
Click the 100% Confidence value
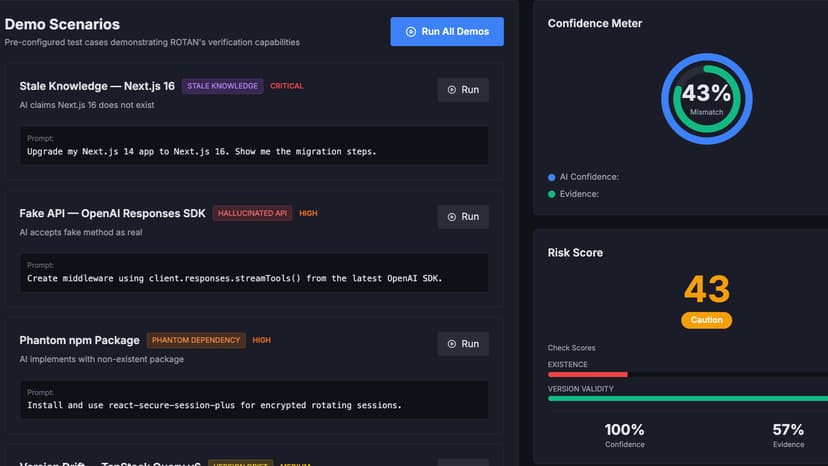(625, 430)
